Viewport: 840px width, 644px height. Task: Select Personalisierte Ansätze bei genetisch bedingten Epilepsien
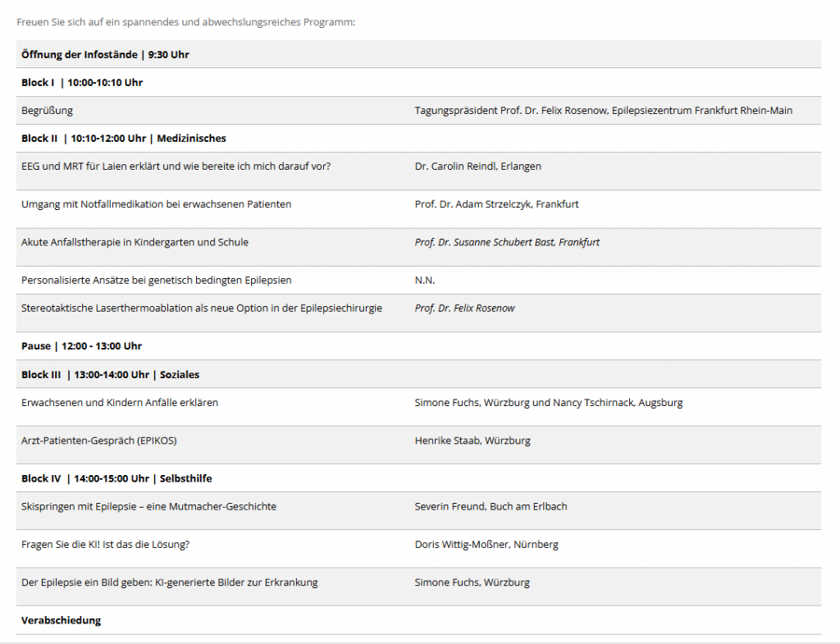157,281
